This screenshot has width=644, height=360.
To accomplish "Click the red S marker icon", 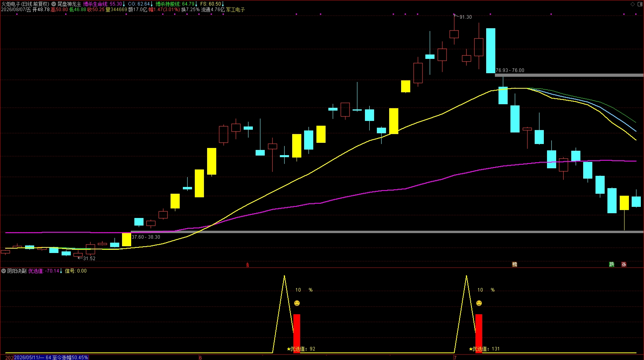I will (248, 265).
